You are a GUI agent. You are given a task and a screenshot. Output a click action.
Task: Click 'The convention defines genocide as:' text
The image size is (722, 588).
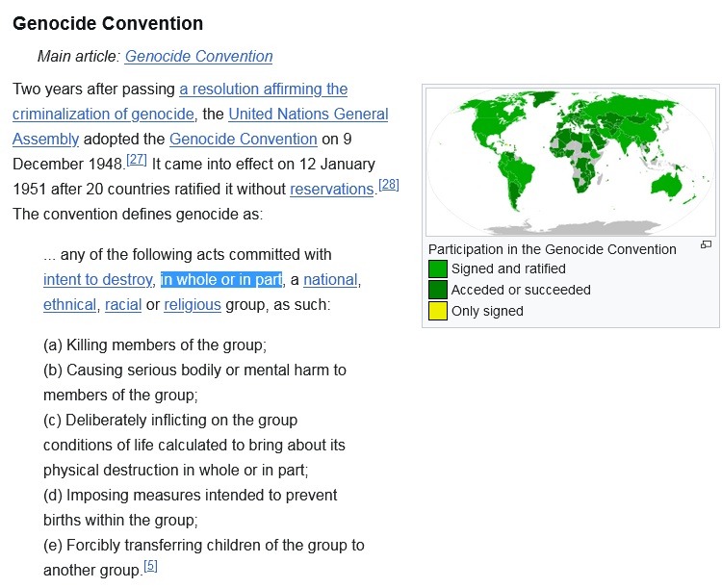pos(138,214)
